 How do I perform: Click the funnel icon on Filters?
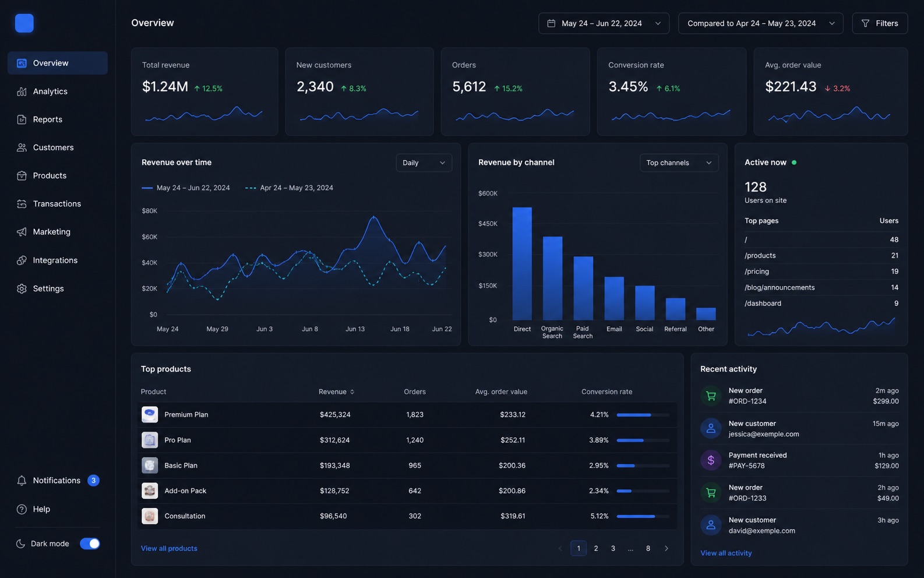(x=865, y=23)
